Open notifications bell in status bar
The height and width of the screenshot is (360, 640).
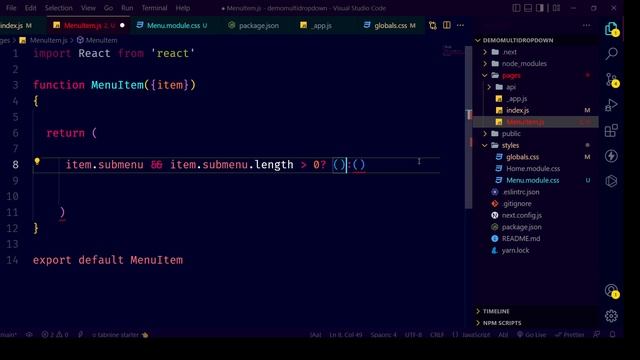613,335
